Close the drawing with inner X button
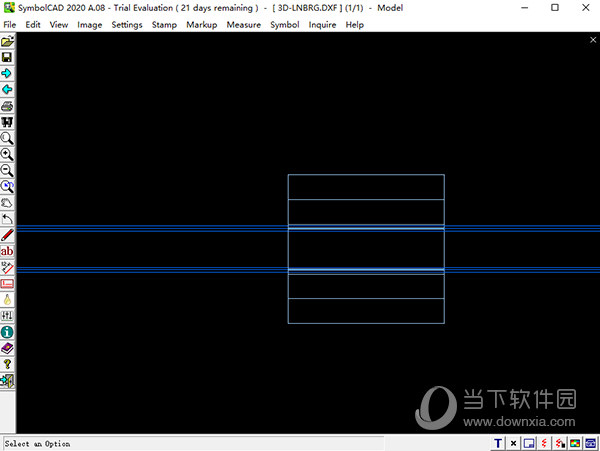 [x=593, y=40]
